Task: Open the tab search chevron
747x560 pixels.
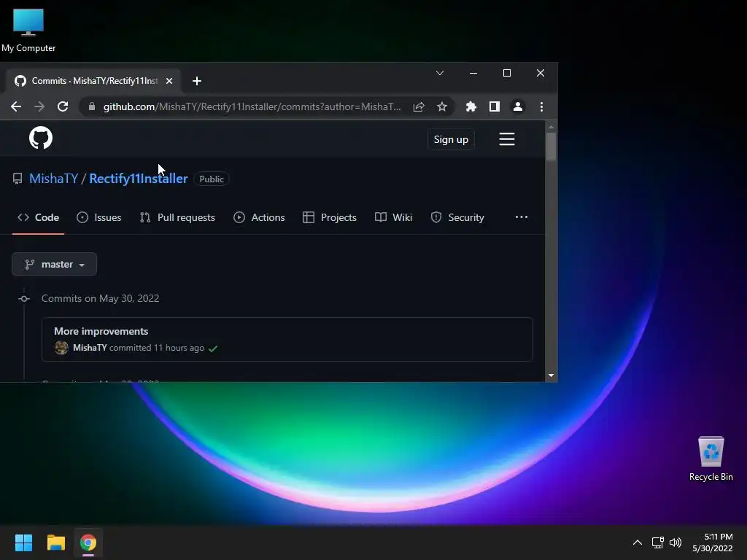Action: tap(440, 73)
